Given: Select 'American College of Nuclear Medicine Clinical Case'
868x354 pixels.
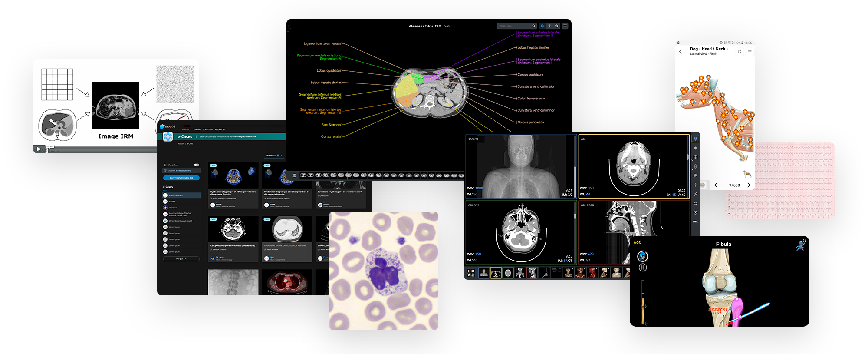Looking at the screenshot, I should click(x=181, y=214).
